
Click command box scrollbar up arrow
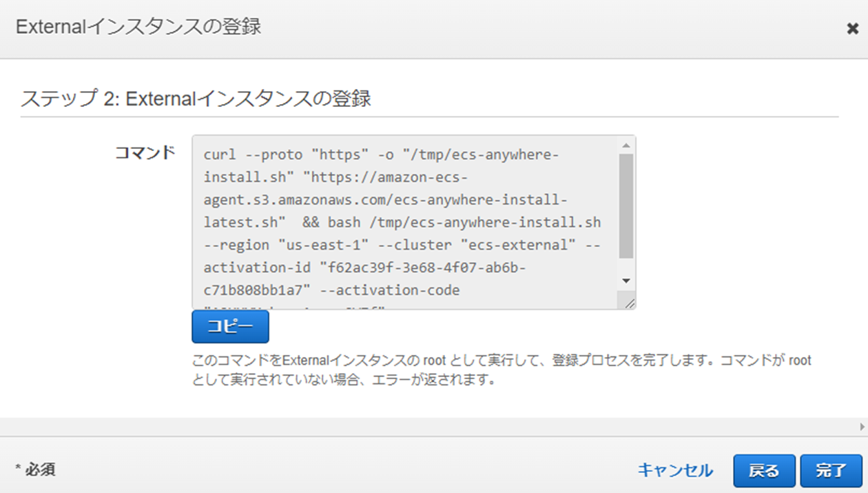[x=626, y=145]
